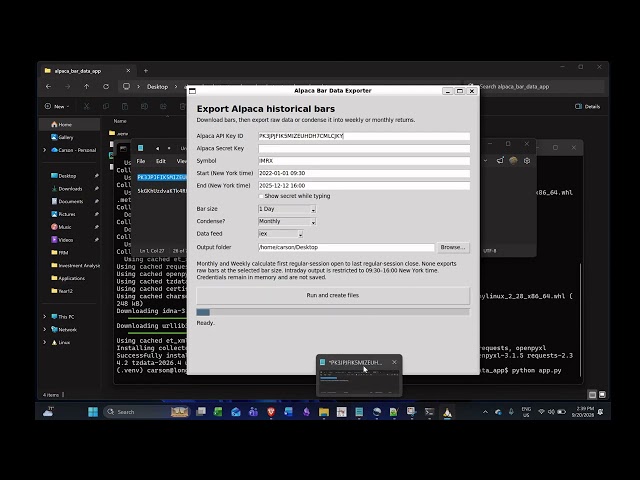The image size is (640, 480).
Task: Open Notepad settings gear icon
Action: pos(527,161)
